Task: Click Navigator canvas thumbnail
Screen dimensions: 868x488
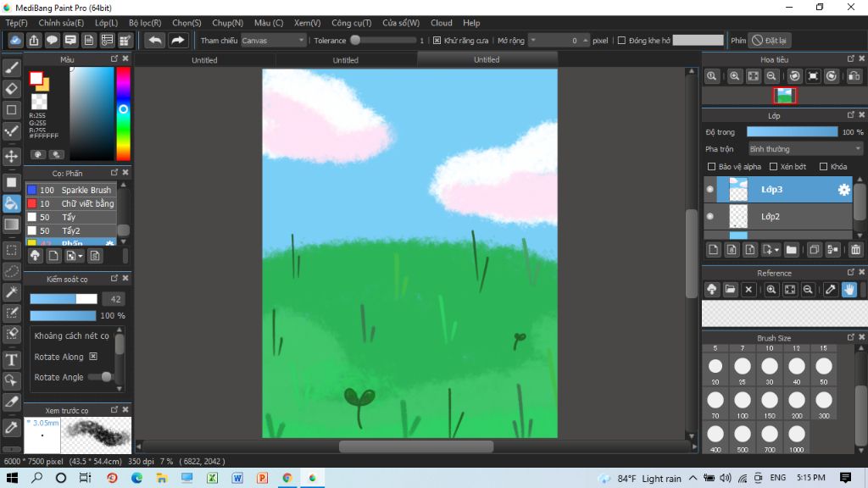Action: pos(784,96)
